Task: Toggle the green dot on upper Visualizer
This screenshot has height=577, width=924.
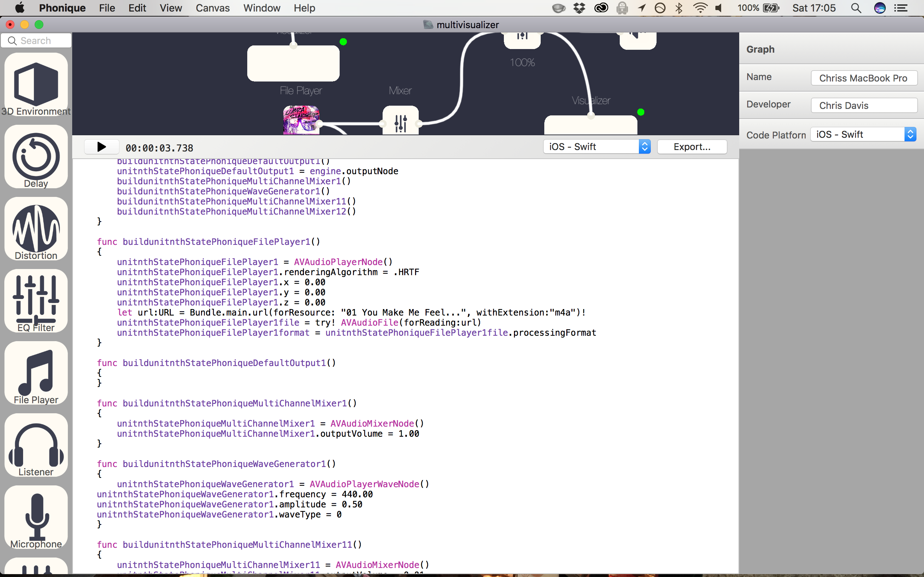Action: tap(343, 42)
